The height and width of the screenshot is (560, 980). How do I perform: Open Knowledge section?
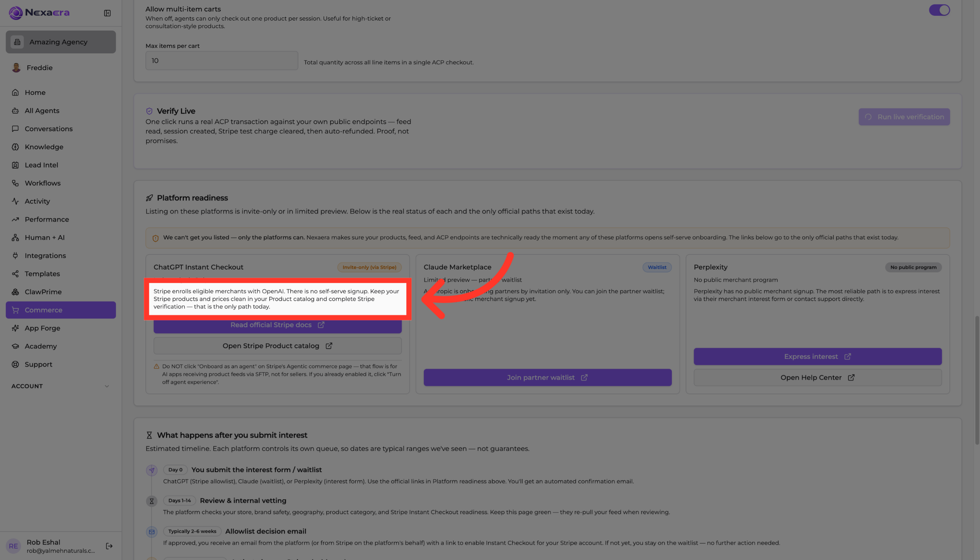point(61,147)
